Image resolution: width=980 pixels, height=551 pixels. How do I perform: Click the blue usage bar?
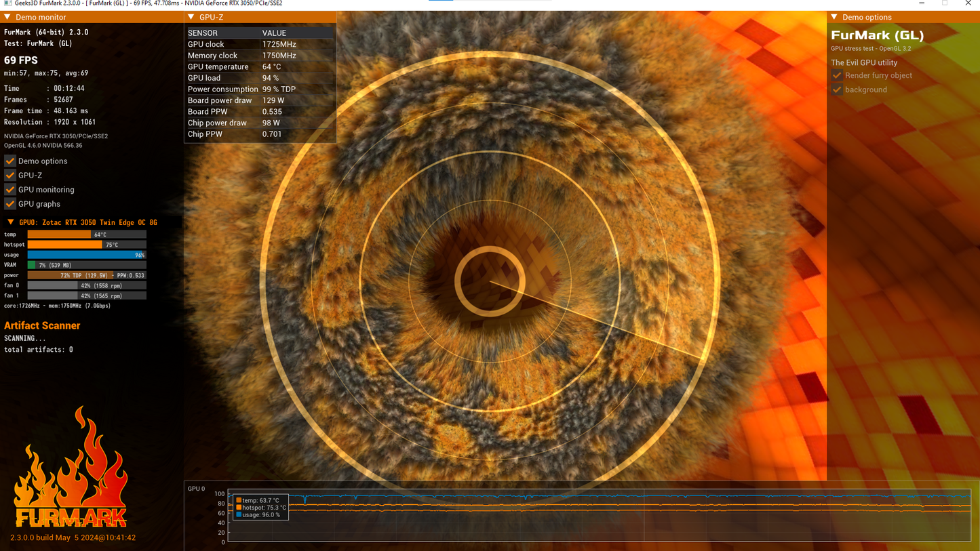coord(86,255)
